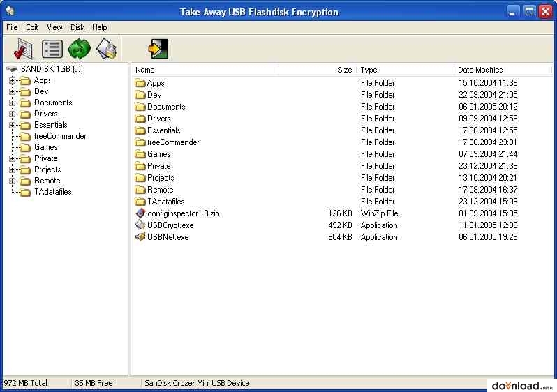Expand the Drivers node in the tree
The image size is (557, 392).
click(x=12, y=114)
